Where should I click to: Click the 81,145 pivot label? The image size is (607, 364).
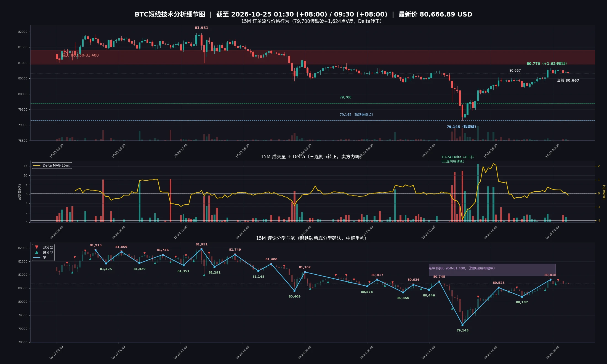pyautogui.click(x=259, y=277)
